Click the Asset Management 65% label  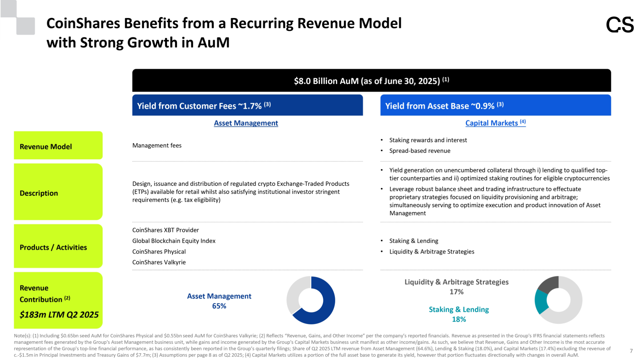[219, 301]
